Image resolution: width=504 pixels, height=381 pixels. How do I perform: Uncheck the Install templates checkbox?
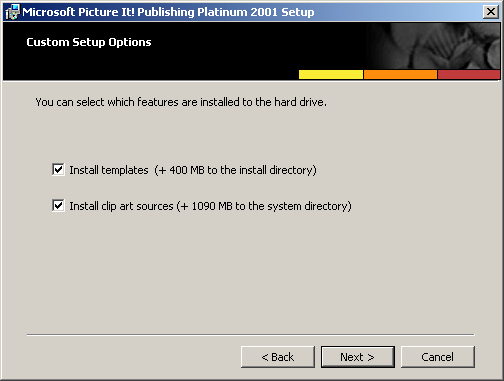(58, 170)
